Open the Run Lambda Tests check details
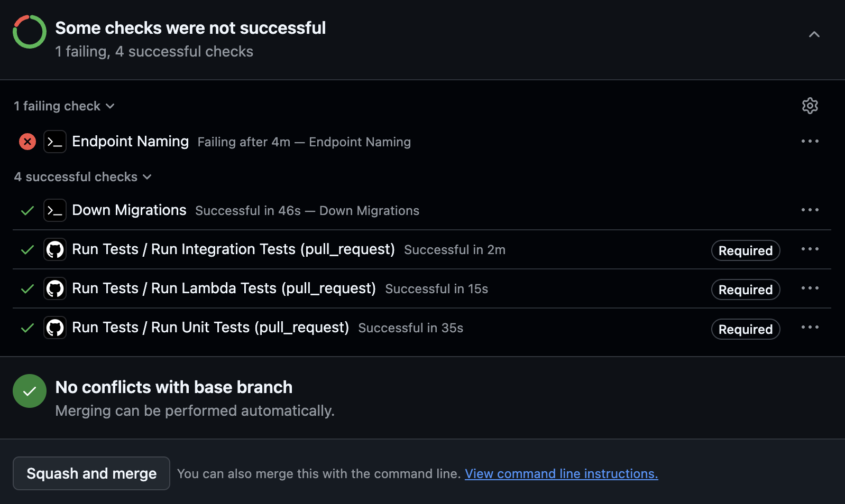845x504 pixels. pos(224,288)
